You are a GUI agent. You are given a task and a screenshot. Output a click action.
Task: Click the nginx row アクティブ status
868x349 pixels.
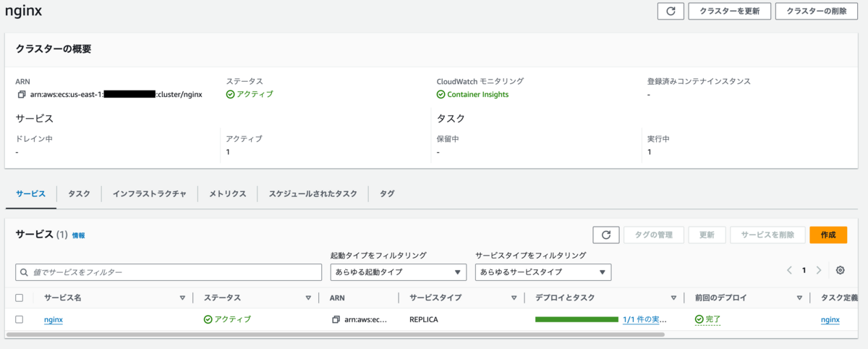[227, 319]
